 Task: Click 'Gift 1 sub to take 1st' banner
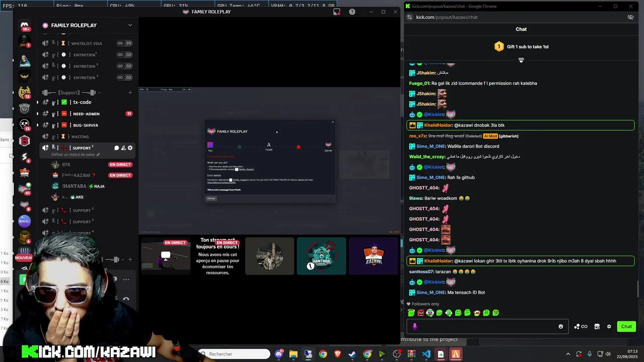click(x=521, y=47)
